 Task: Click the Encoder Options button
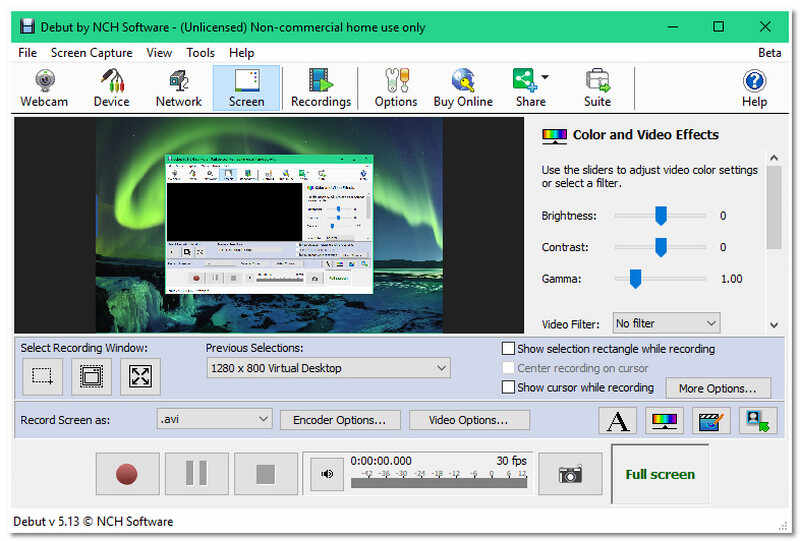340,420
